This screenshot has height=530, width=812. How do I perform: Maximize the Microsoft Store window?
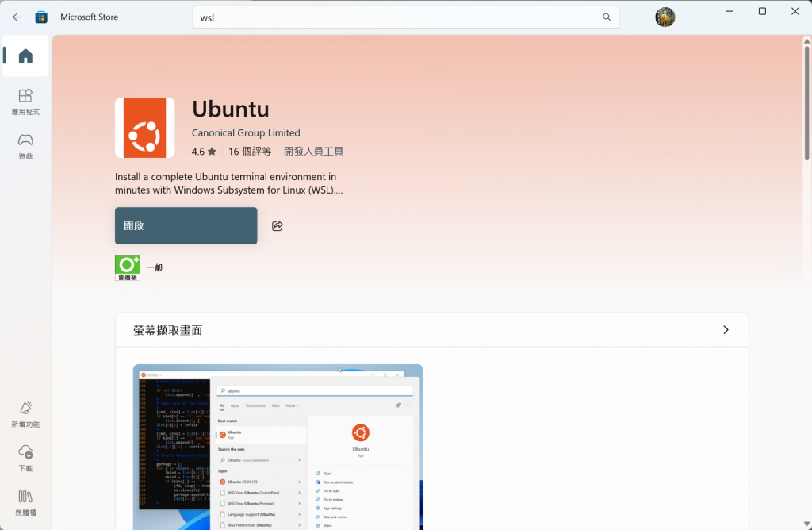pos(762,11)
